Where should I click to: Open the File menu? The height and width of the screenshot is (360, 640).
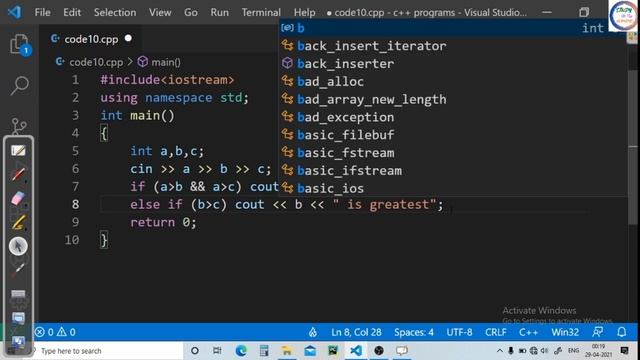click(43, 12)
